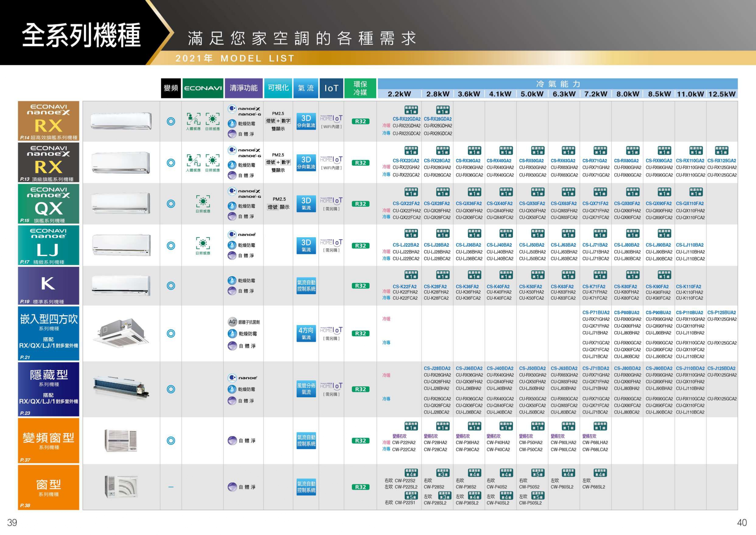The image size is (756, 535).
Task: Click the 人體感應 sensor icon in the P.13 RX row
Action: coord(193,163)
